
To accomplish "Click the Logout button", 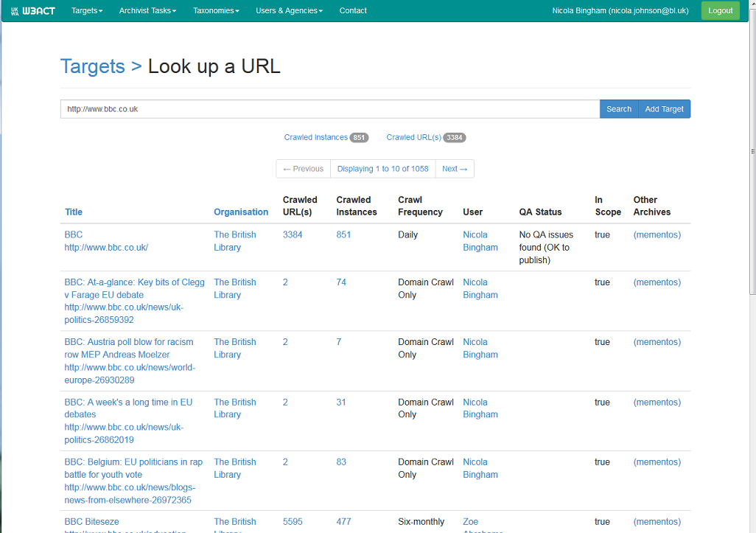I will point(721,10).
